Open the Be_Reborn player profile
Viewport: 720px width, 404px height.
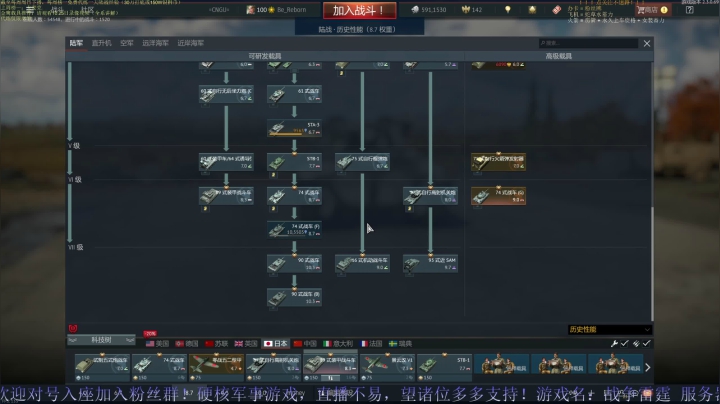click(276, 10)
